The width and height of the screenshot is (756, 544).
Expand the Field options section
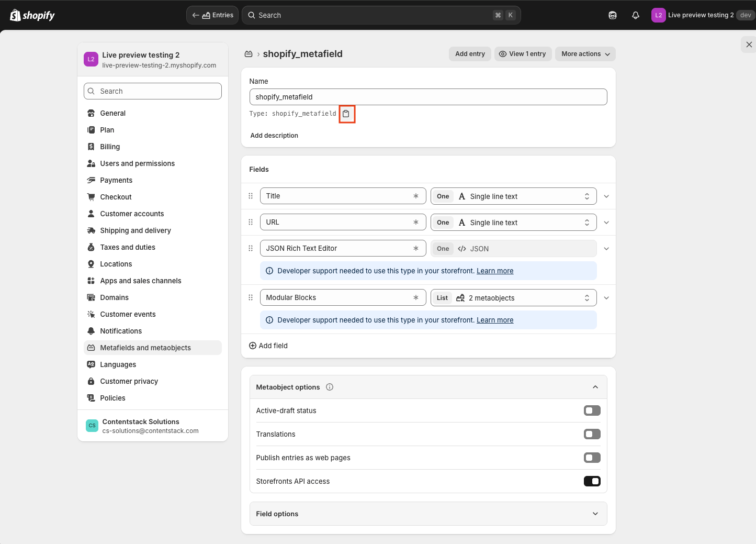[428, 514]
